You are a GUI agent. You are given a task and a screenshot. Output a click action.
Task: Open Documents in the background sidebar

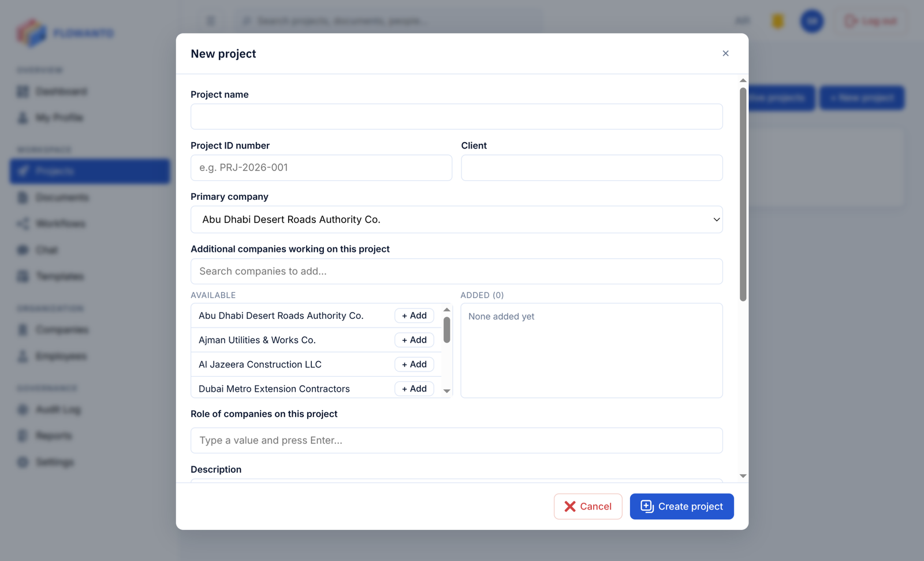coord(62,197)
